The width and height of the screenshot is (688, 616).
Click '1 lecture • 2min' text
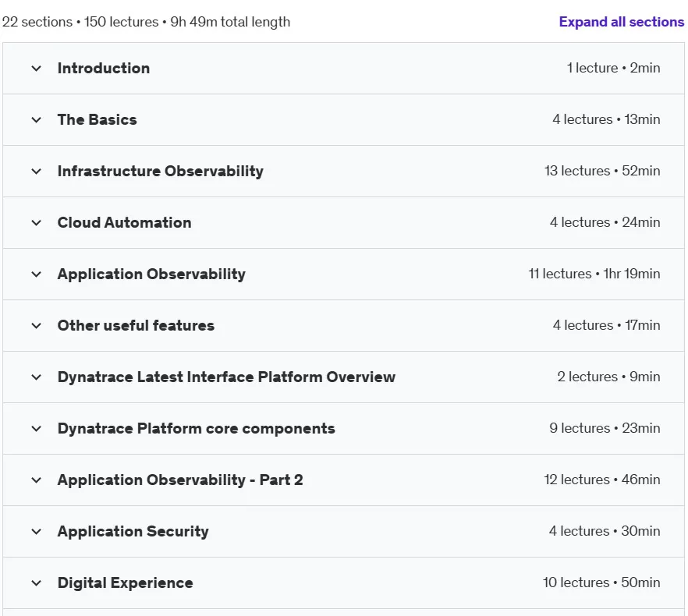click(x=613, y=68)
